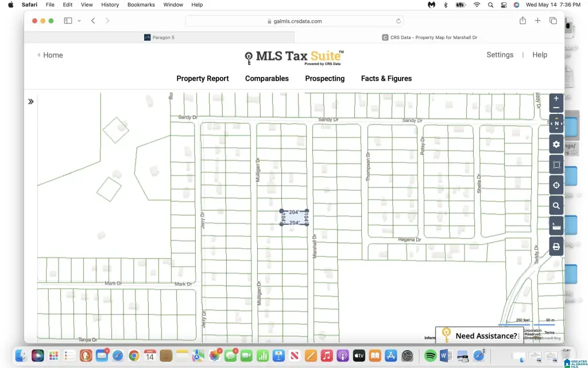The image size is (588, 368).
Task: Select the ruler measure tool
Action: tap(556, 227)
